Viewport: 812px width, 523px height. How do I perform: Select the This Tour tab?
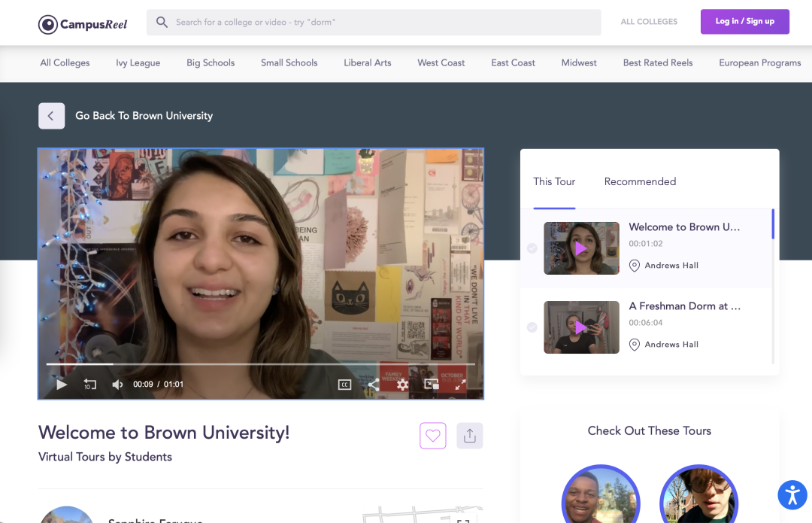pyautogui.click(x=554, y=181)
